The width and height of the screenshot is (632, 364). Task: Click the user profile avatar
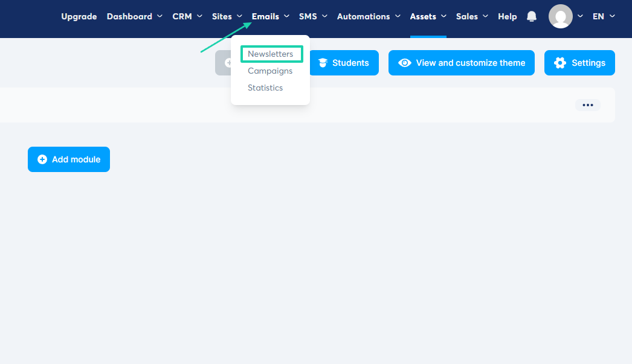click(560, 16)
